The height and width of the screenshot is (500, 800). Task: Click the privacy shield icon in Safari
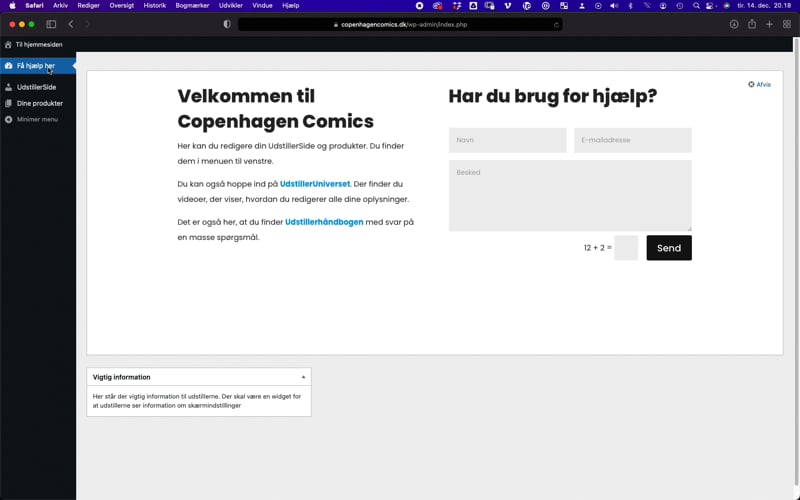[x=227, y=24]
